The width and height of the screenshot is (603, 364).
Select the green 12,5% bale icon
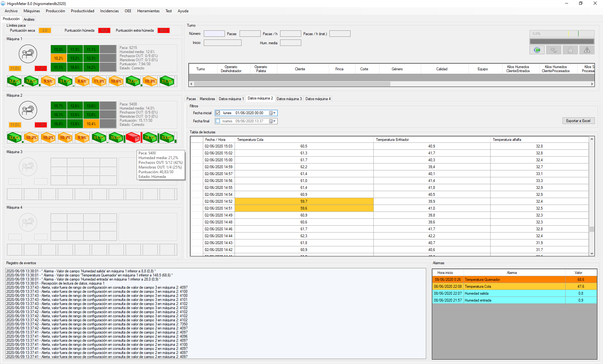point(31,81)
